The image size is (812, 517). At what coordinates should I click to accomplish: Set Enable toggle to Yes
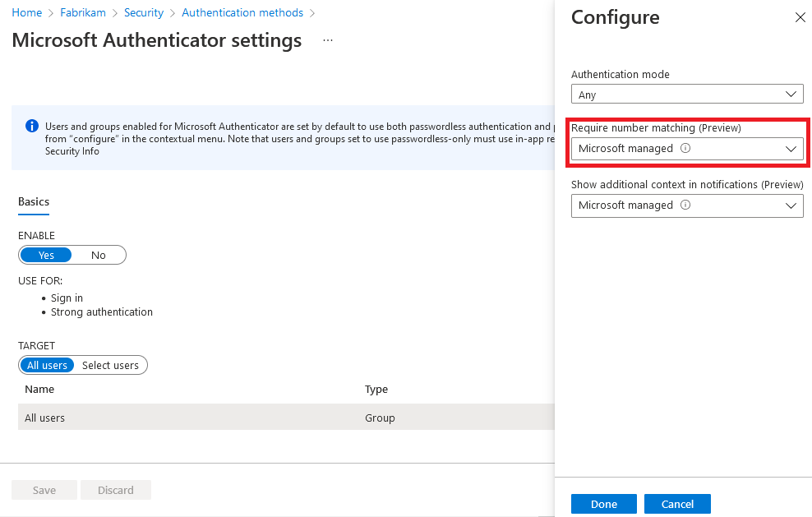(46, 255)
